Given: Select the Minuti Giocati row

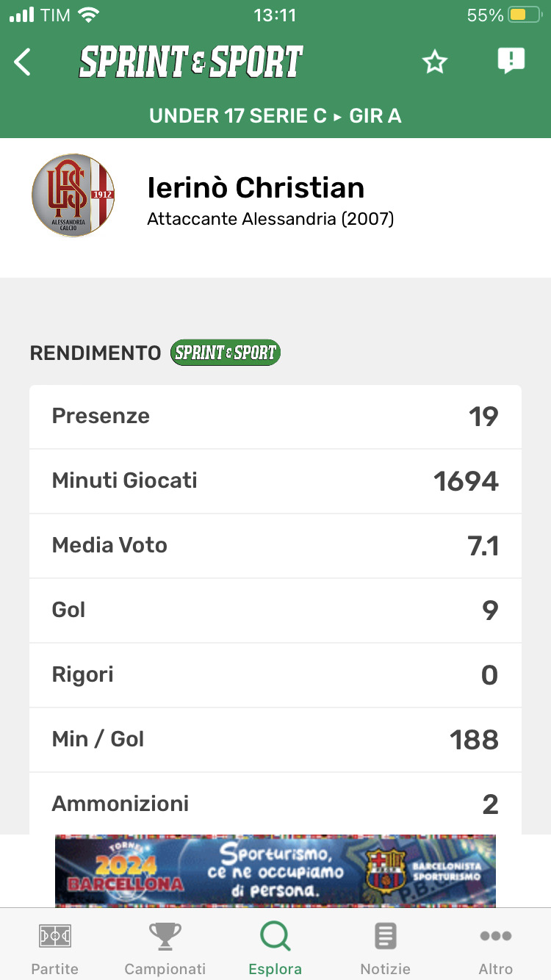Looking at the screenshot, I should click(275, 481).
